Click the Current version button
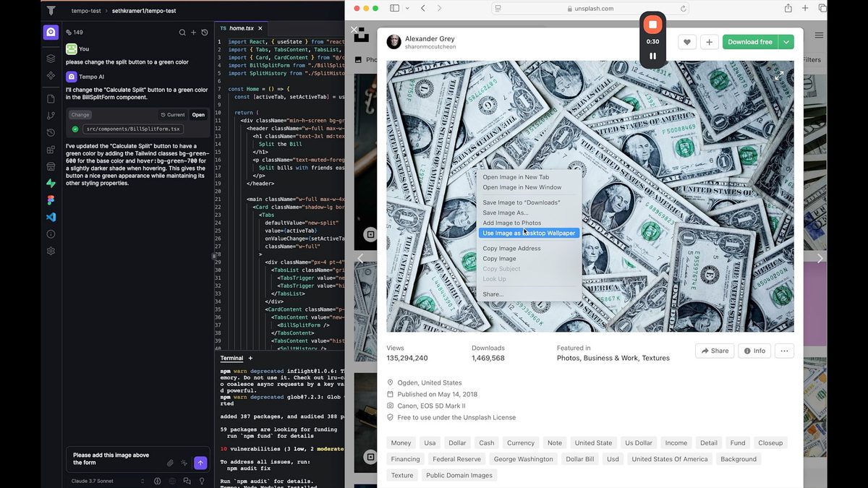 [173, 115]
